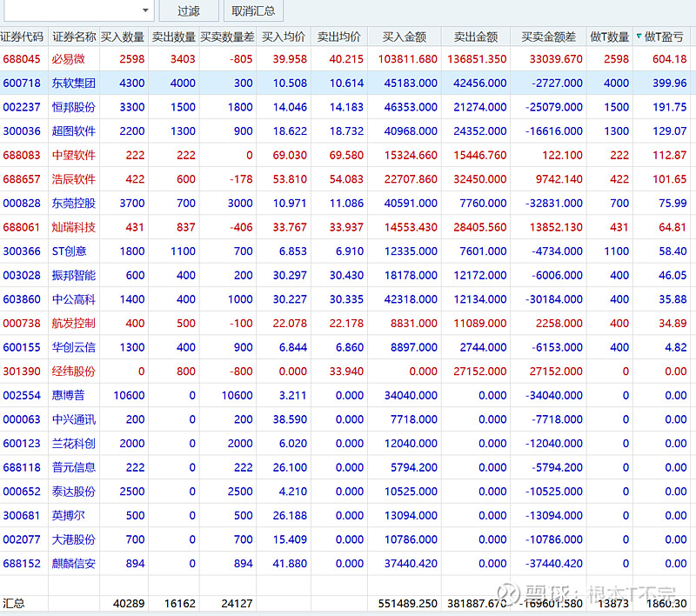The width and height of the screenshot is (696, 616).
Task: Click the 卖出均价 column header
Action: pyautogui.click(x=339, y=37)
